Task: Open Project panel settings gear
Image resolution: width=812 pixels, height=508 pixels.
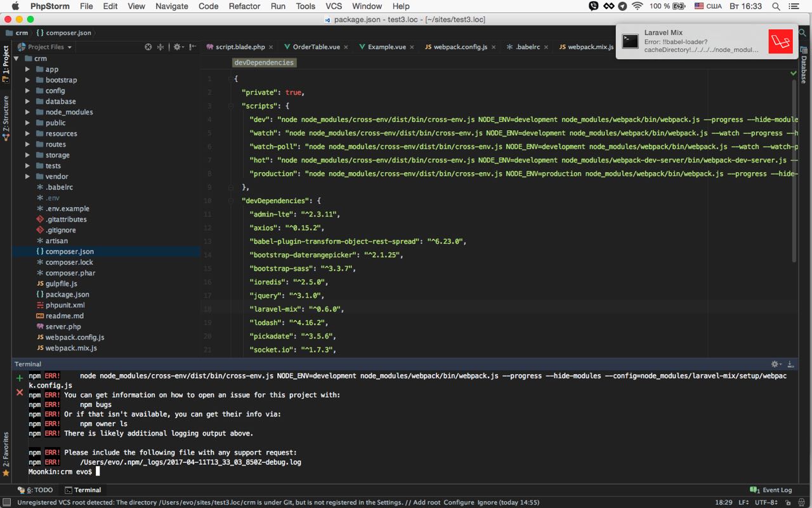Action: tap(178, 47)
